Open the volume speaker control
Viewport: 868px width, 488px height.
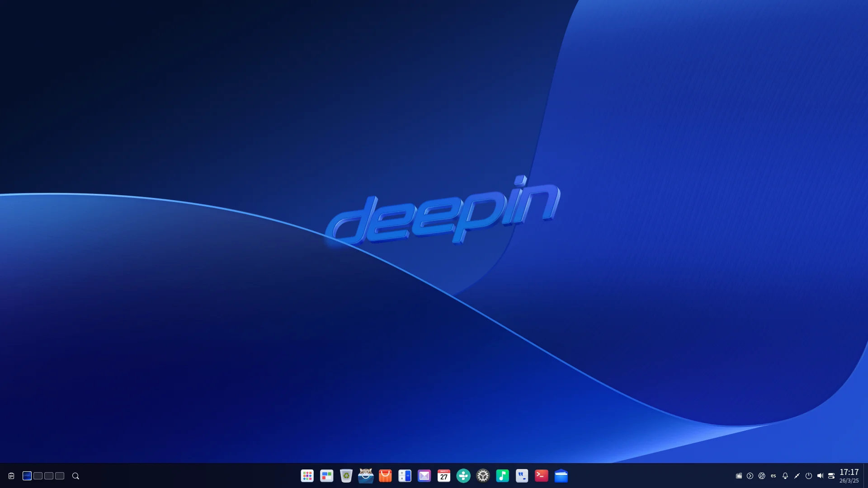point(820,476)
